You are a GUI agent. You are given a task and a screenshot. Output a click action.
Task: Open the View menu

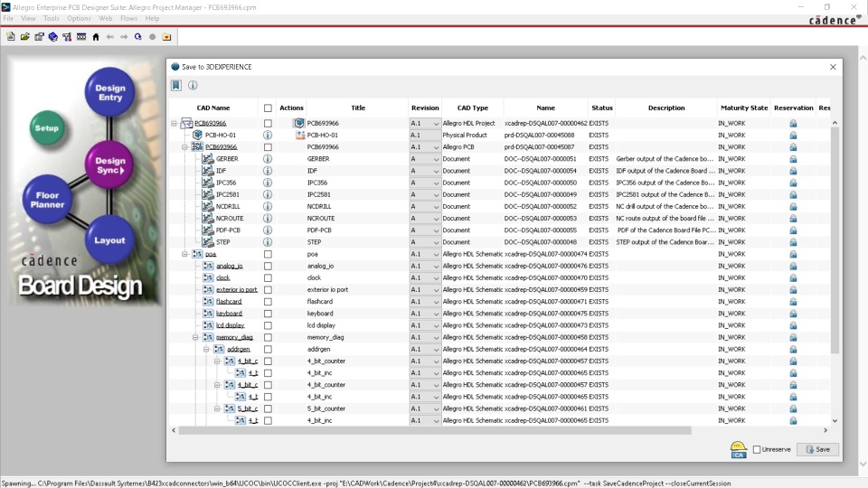pyautogui.click(x=28, y=18)
